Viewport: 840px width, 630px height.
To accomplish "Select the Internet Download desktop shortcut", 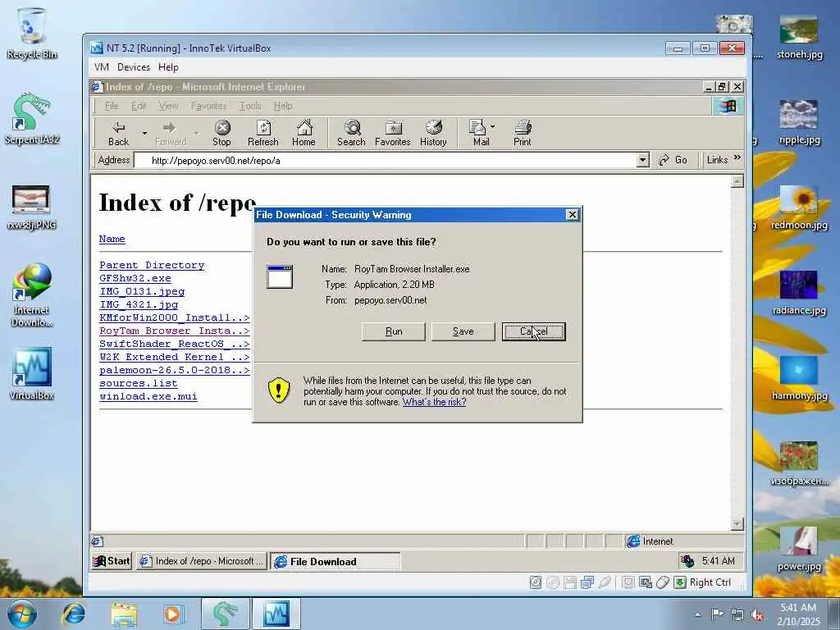I will click(x=32, y=294).
